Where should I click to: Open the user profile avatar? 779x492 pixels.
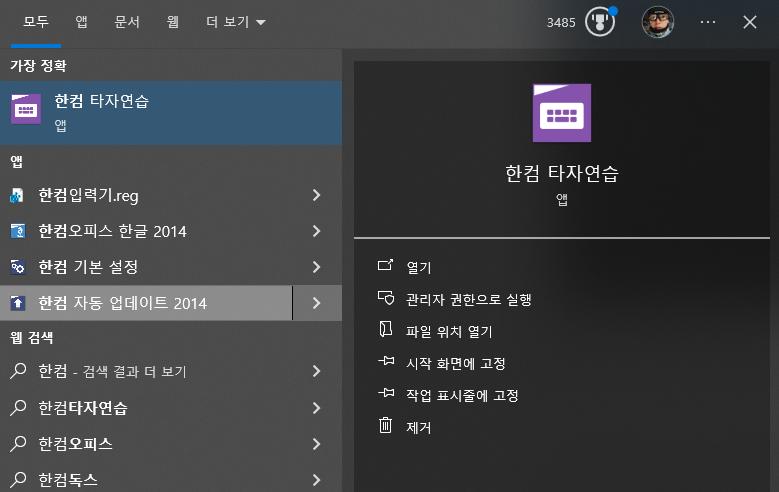[x=658, y=22]
